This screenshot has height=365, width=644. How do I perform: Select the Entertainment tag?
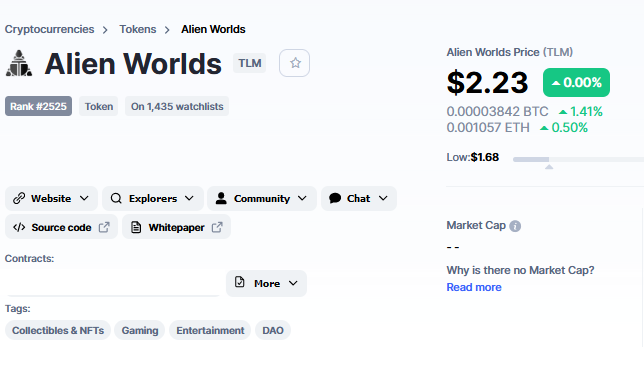pyautogui.click(x=210, y=331)
